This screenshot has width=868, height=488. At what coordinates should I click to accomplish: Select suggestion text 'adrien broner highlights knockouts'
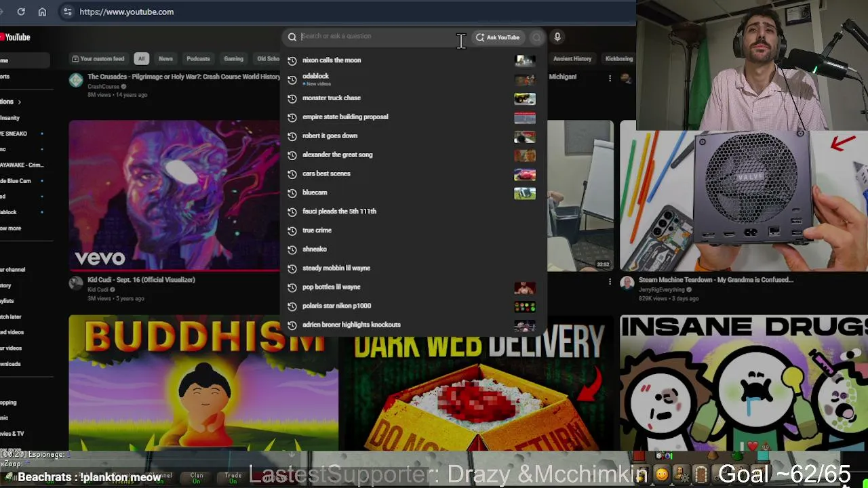point(351,325)
